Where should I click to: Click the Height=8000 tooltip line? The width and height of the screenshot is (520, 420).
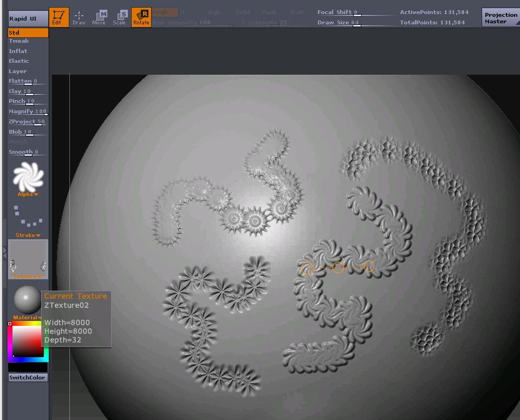point(68,331)
